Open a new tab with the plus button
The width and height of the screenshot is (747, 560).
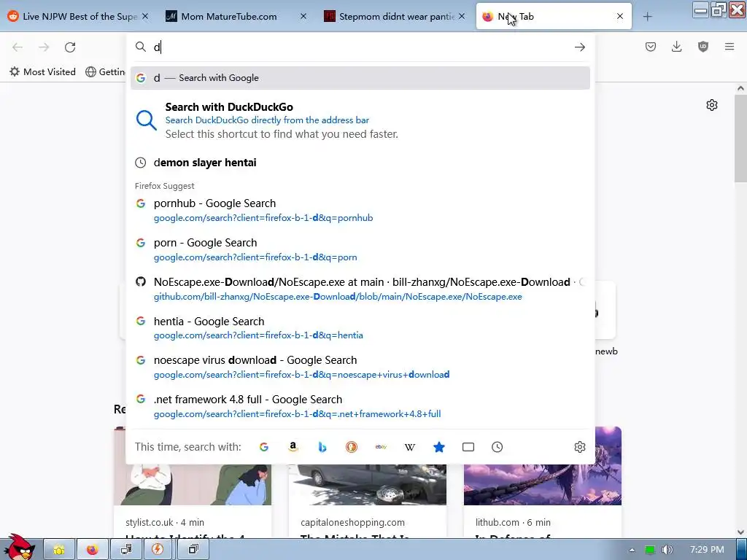pyautogui.click(x=647, y=17)
